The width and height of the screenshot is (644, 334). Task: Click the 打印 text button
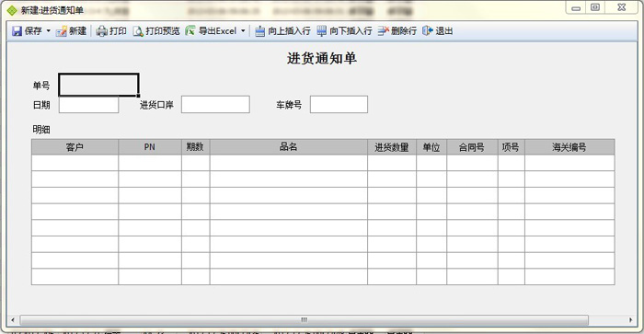click(118, 30)
